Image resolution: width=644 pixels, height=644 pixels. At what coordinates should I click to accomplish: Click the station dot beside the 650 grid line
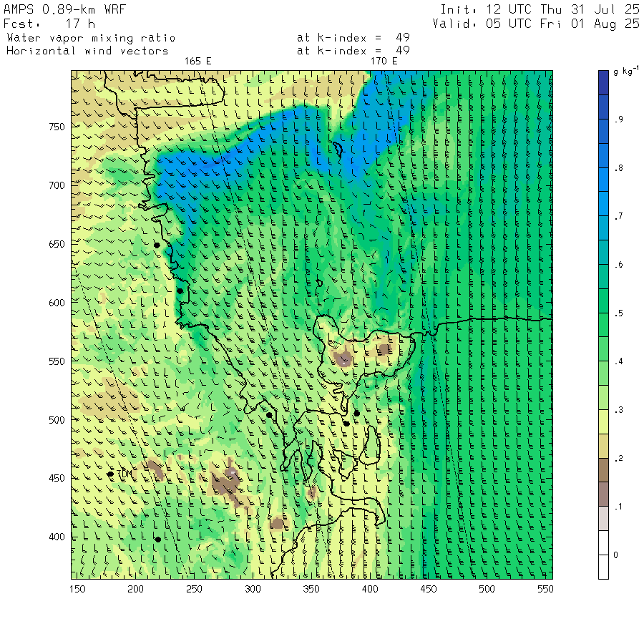point(157,245)
